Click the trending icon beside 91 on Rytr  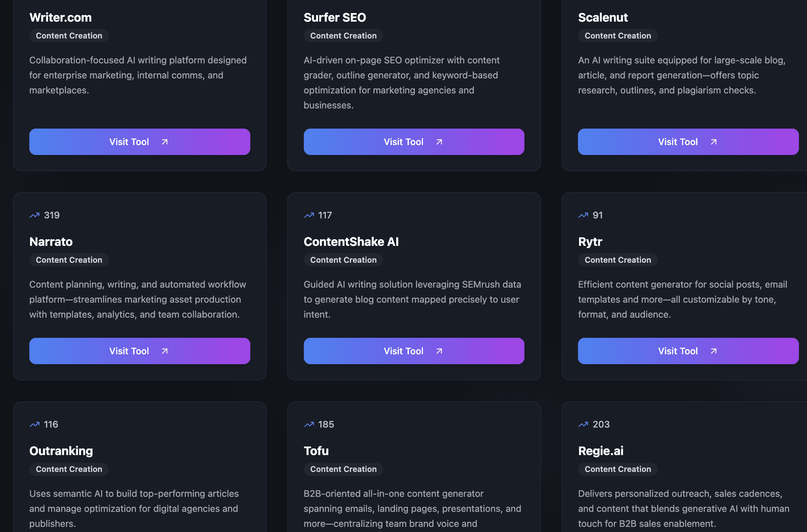(583, 215)
